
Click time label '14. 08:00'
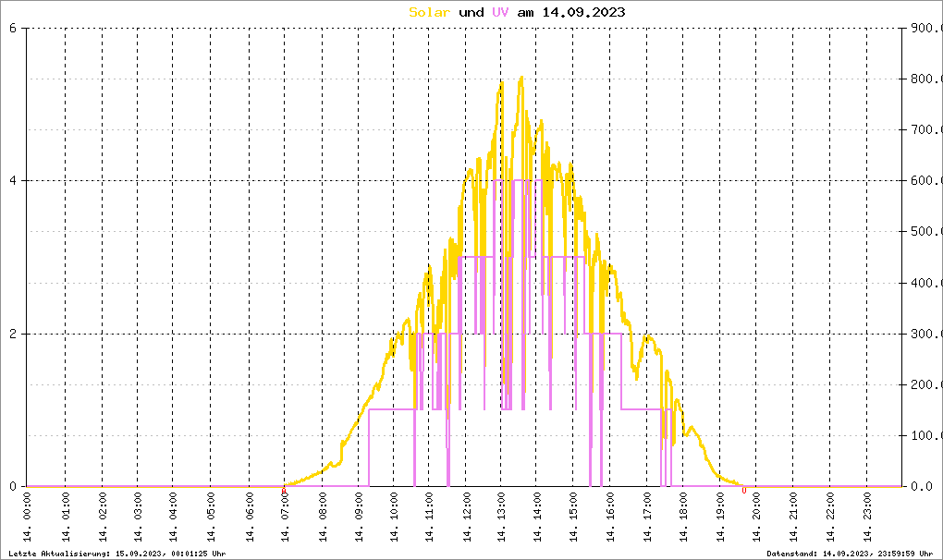coord(323,517)
